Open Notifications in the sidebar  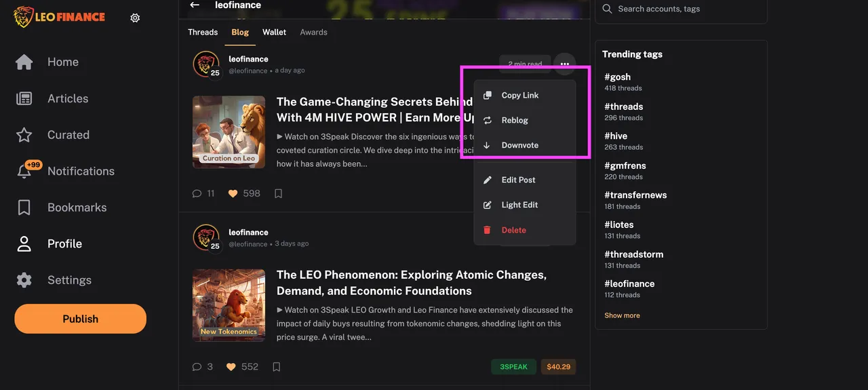point(81,171)
